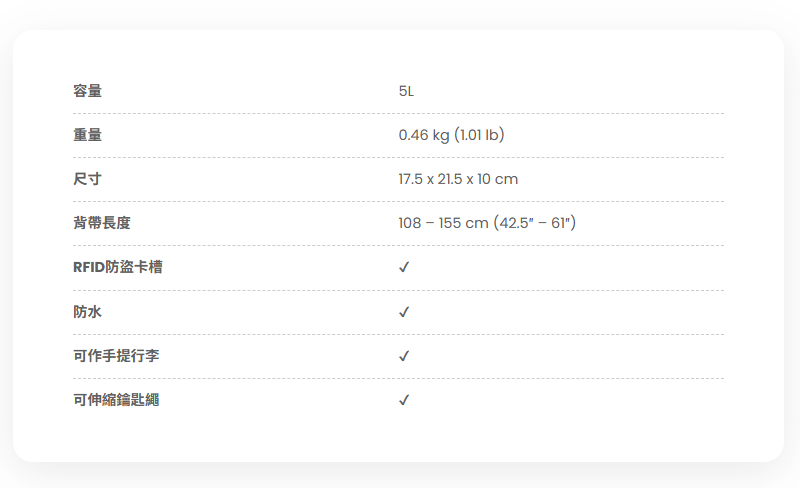Click the 防水 label
Image resolution: width=800 pixels, height=488 pixels.
[x=87, y=312]
